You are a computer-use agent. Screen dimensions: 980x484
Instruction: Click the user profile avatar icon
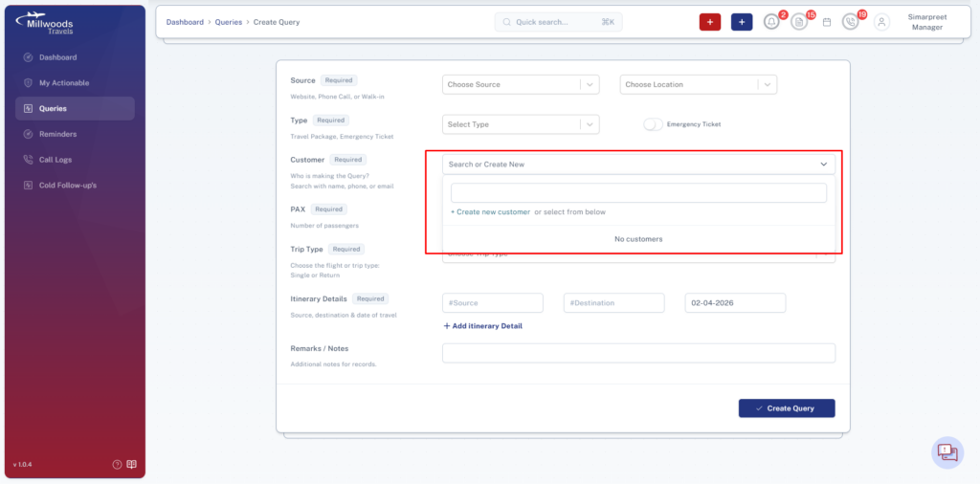coord(881,22)
